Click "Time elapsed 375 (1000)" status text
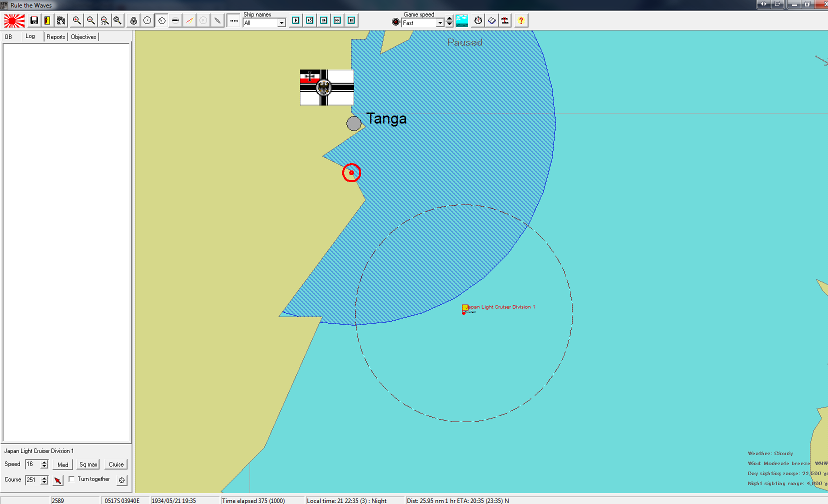This screenshot has width=828, height=504. pyautogui.click(x=253, y=500)
